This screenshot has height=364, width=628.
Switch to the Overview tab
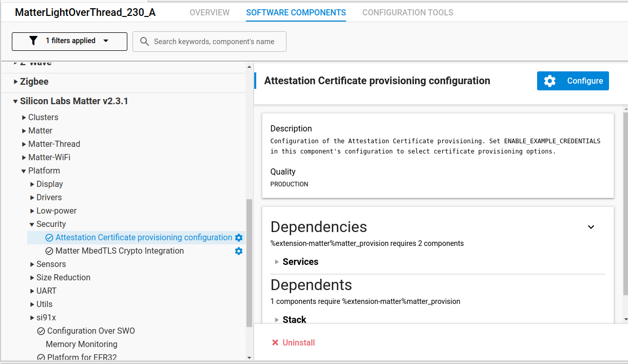coord(210,12)
